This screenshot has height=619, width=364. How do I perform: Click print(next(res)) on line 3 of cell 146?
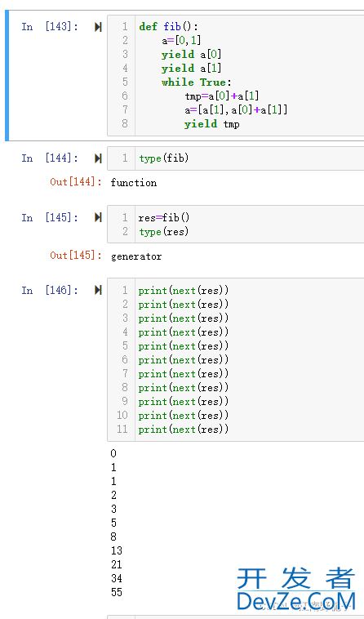[184, 318]
